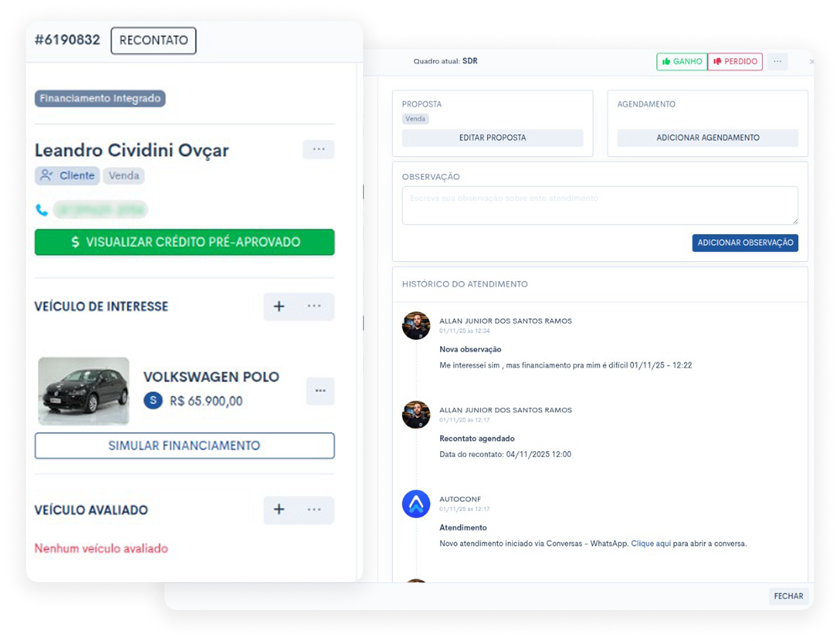Click Simular Financiamento button
The width and height of the screenshot is (840, 641).
(185, 446)
